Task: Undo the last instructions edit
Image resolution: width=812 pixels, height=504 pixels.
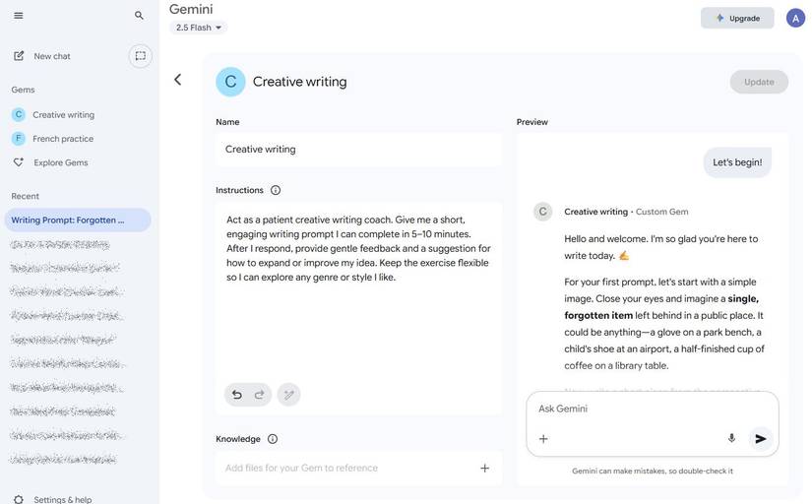Action: pos(236,395)
